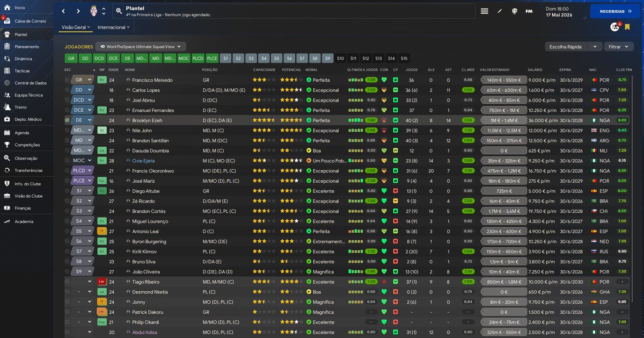Tick selection circle for Francisco Meixedo
644x338 pixels.
[67, 80]
